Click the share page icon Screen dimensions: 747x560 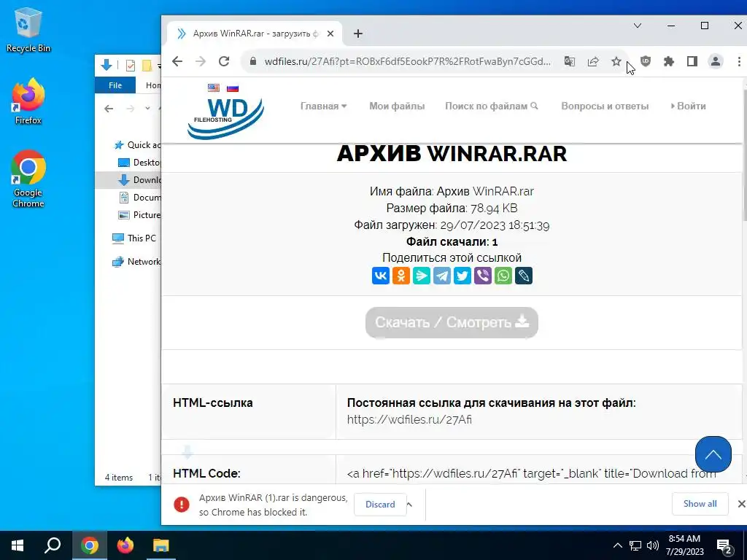click(x=592, y=61)
